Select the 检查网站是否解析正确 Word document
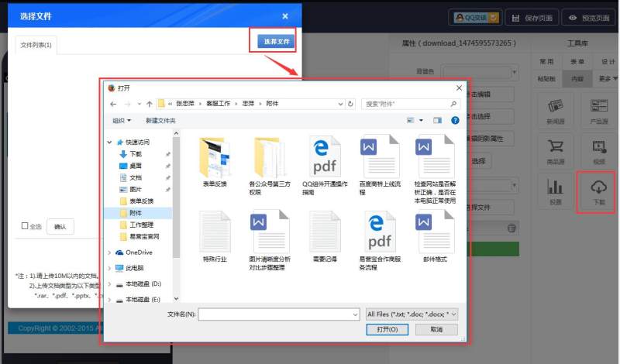This screenshot has height=364, width=620. (x=435, y=157)
